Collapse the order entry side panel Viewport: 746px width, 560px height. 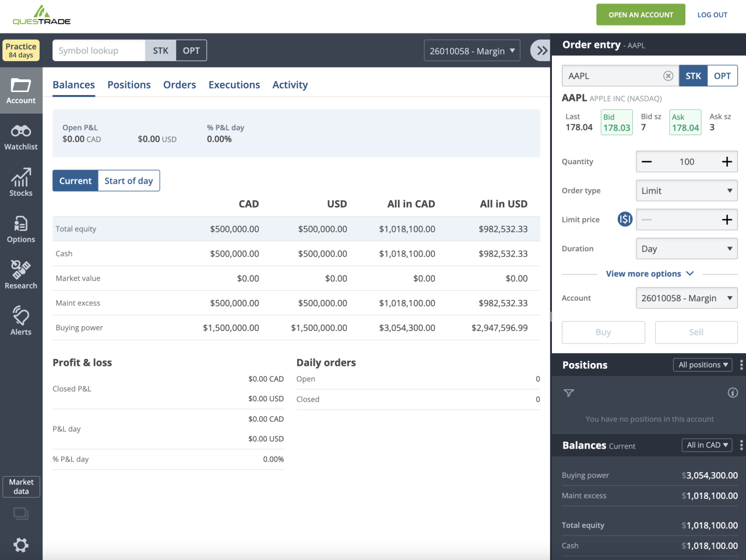(541, 51)
